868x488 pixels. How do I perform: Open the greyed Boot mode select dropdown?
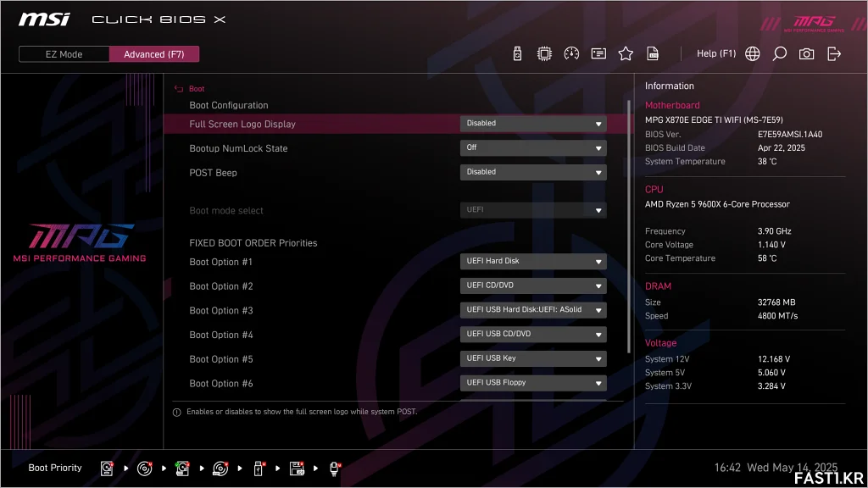533,210
